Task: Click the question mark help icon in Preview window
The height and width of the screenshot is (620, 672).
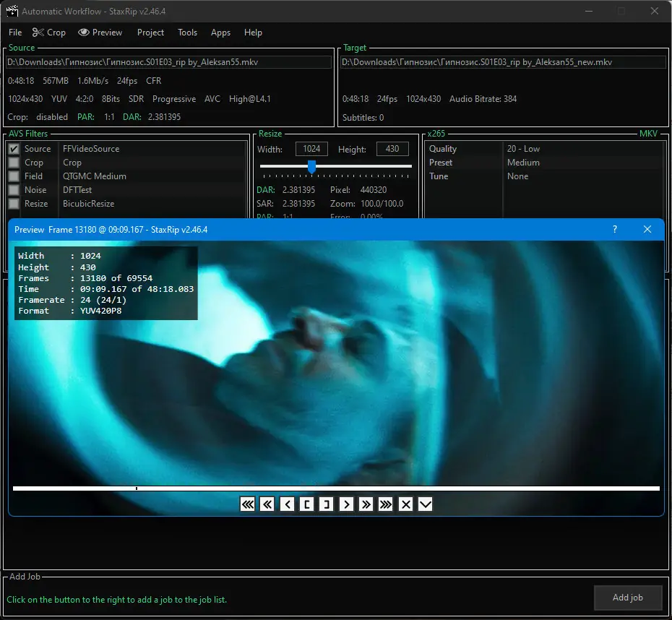Action: (x=615, y=229)
